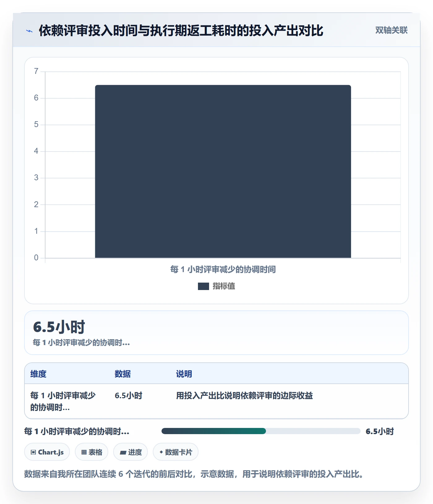
Task: Select the table cell 6.5小时
Action: 128,395
